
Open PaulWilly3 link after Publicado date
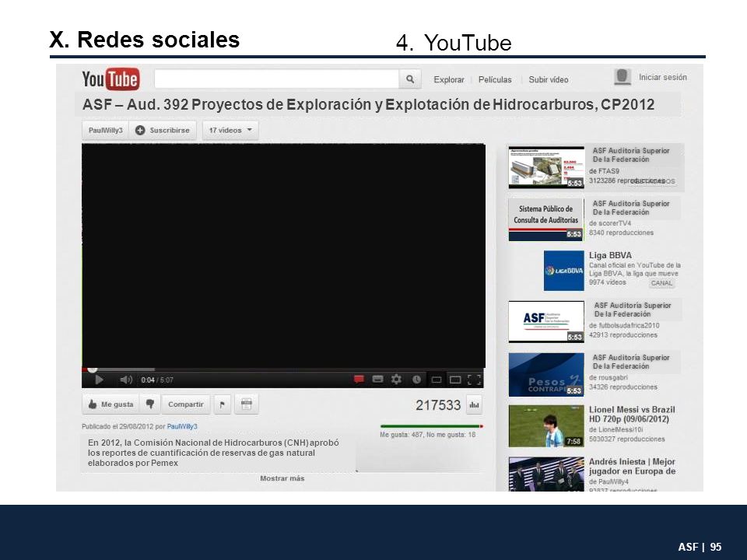pyautogui.click(x=182, y=426)
